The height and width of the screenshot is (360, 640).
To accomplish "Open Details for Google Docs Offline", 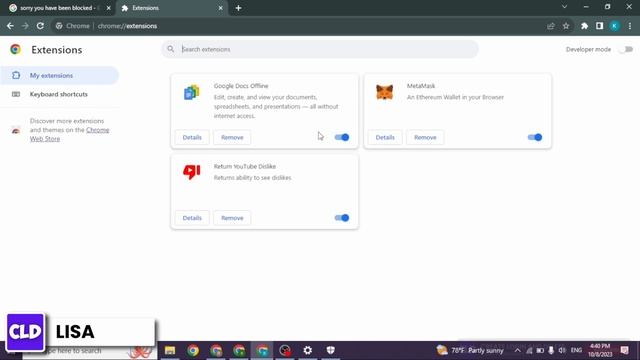I will pos(192,137).
